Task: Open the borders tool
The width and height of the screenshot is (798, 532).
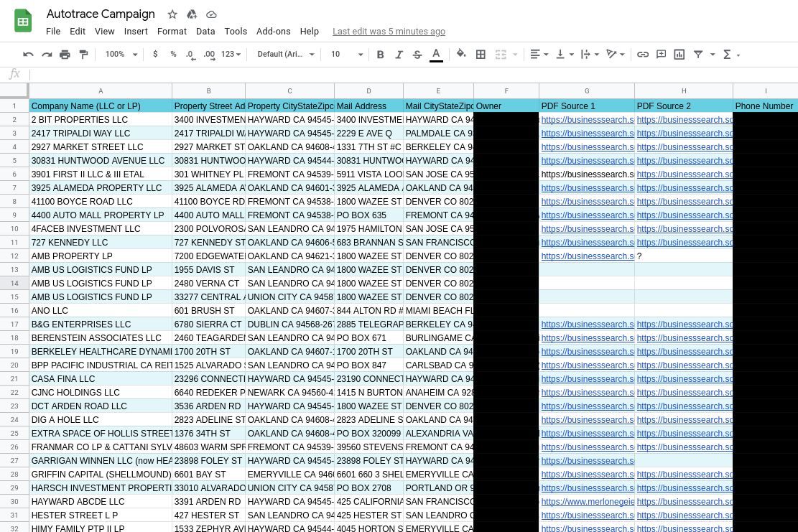Action: point(481,55)
